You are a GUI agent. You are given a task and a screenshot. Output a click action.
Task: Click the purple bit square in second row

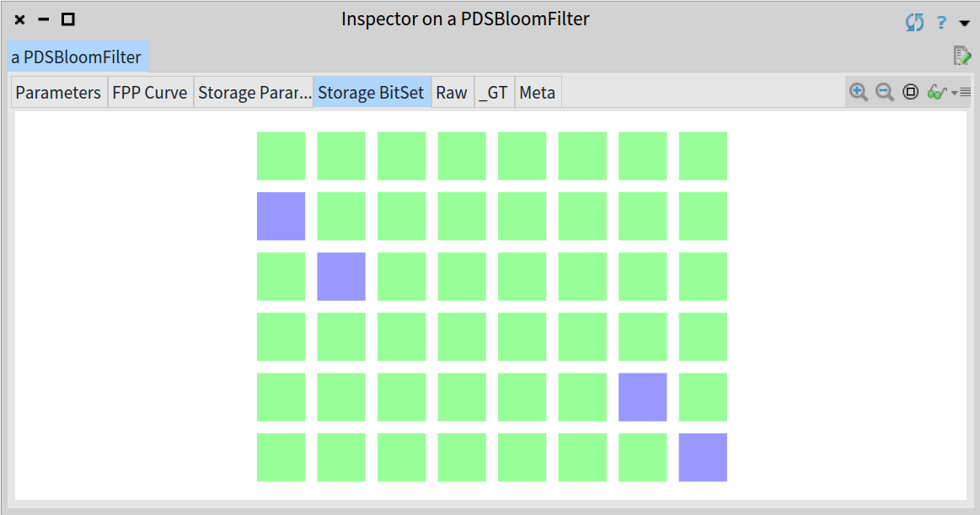pos(281,217)
